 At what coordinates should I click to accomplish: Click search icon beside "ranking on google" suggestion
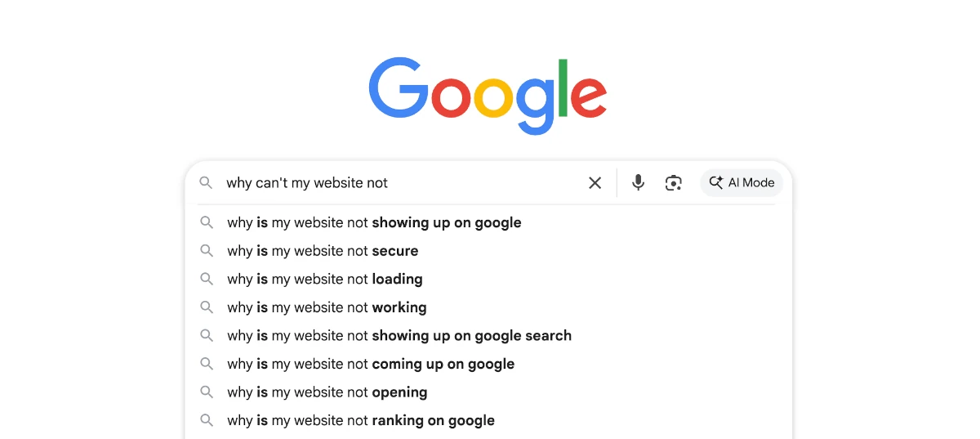tap(207, 420)
